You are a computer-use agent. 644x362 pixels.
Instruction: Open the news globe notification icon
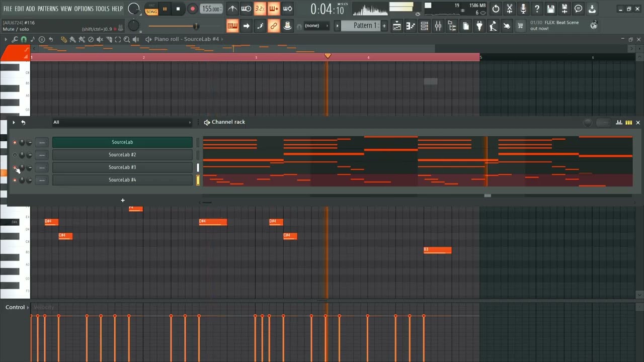(x=594, y=25)
